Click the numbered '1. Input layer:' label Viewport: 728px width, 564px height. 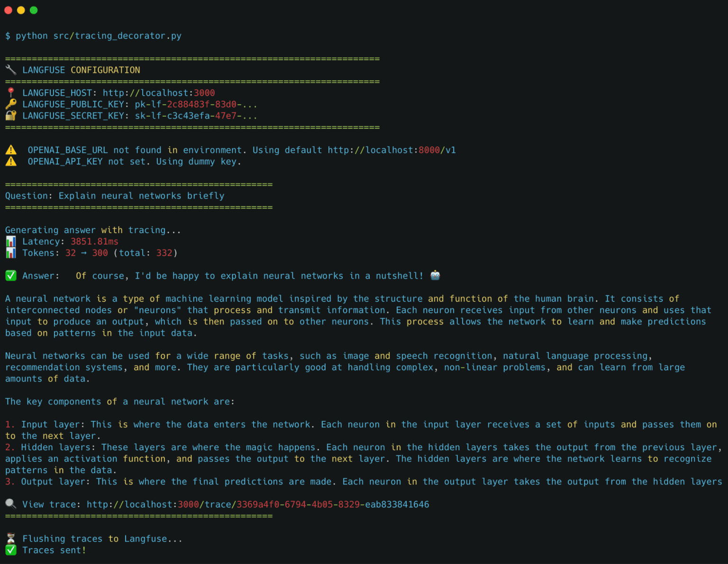point(45,425)
